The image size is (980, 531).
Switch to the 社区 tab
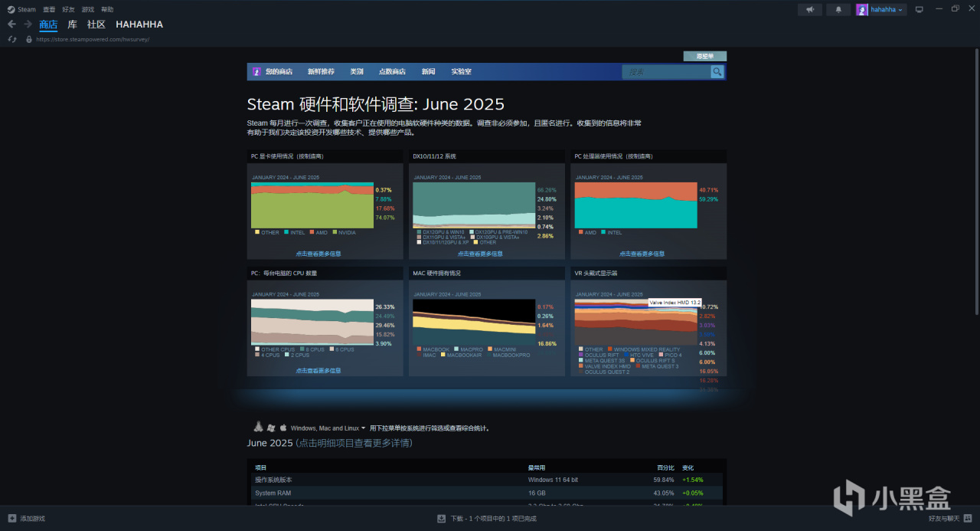tap(96, 25)
